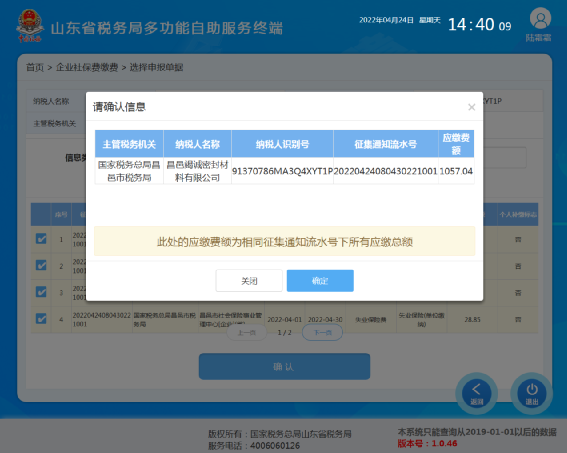
Task: Close the confirmation dialog with the X
Action: point(471,107)
